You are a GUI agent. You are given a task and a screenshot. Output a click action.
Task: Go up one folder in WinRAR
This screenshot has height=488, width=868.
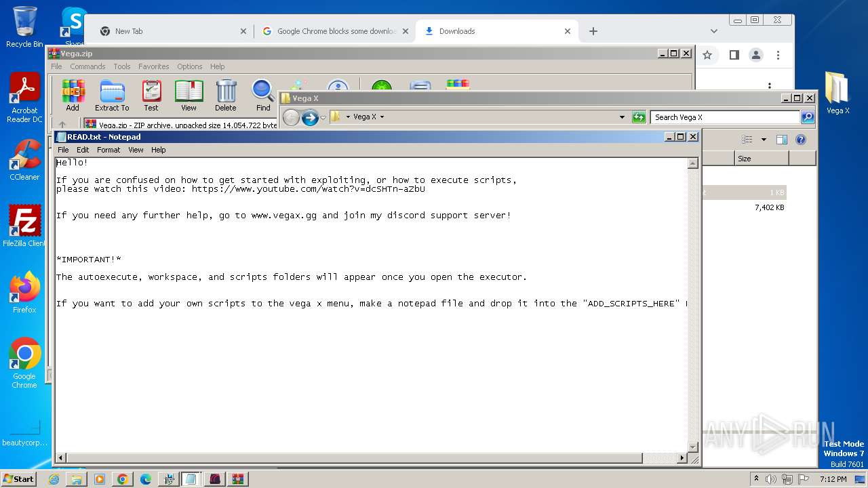(x=62, y=125)
